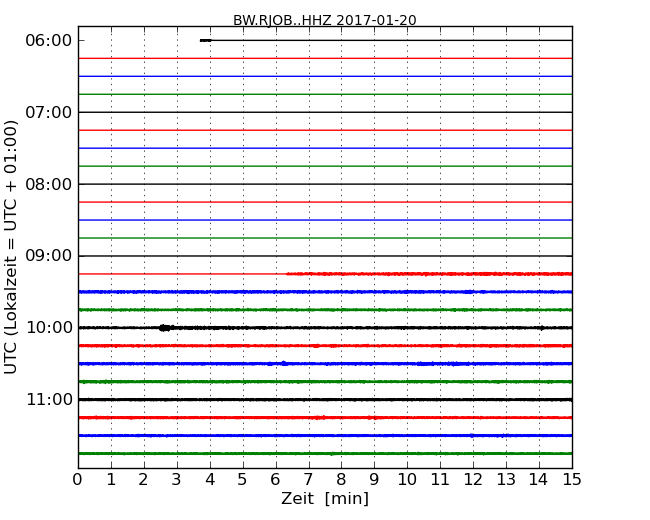Screen dimensions: 650x520
Task: Click the seismic burst on the black 10:00 trace
Action: 165,328
